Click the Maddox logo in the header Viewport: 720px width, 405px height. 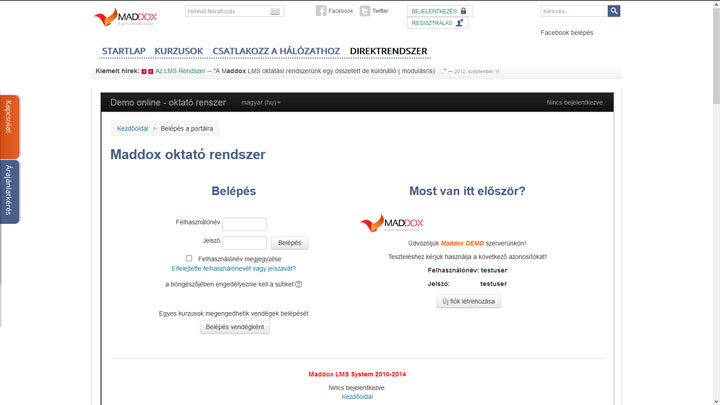[x=125, y=17]
